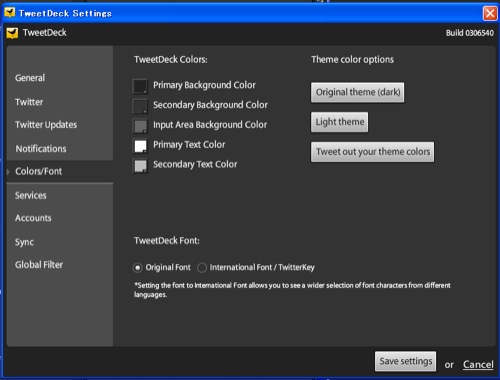Screen dimensions: 500x380
Task: Apply the Original theme (dark)
Action: point(357,92)
